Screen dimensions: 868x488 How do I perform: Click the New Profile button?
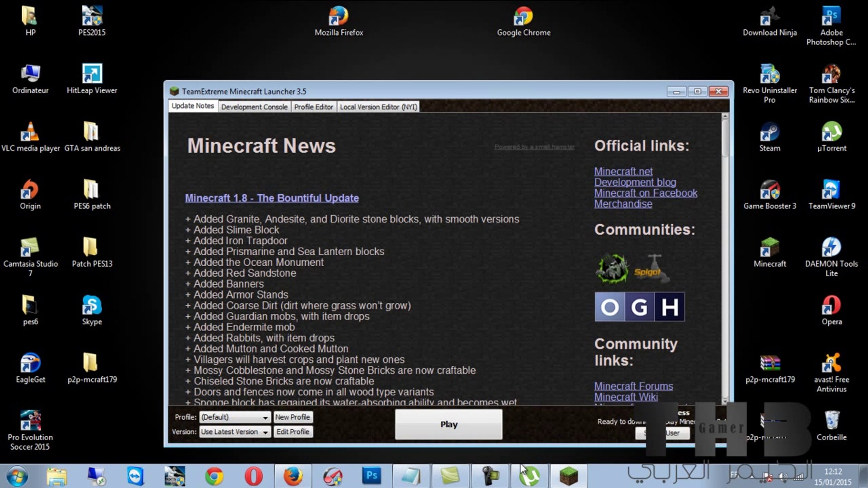pyautogui.click(x=292, y=417)
